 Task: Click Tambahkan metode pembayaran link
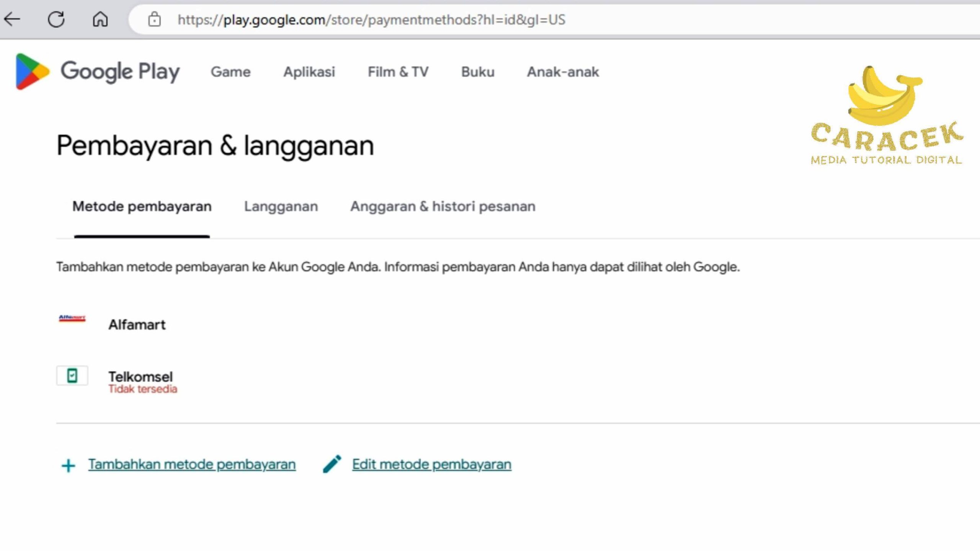pyautogui.click(x=192, y=464)
